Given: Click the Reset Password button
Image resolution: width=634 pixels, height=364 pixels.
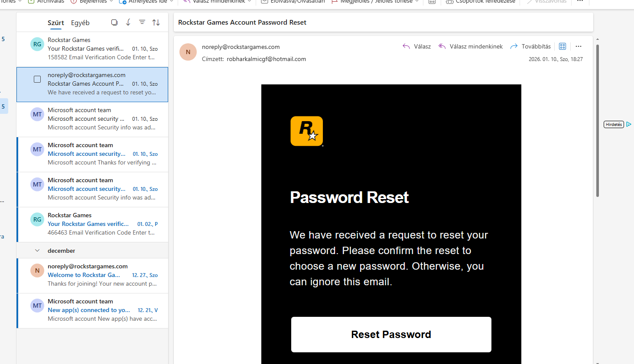Looking at the screenshot, I should (x=391, y=335).
